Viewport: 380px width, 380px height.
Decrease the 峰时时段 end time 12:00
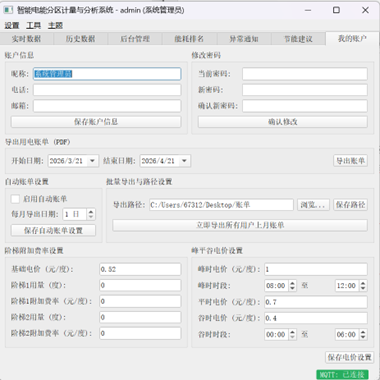(363, 288)
